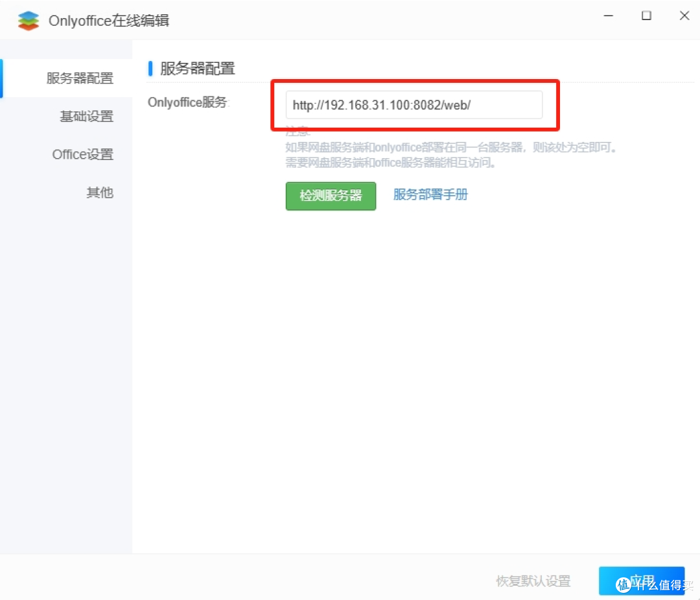The width and height of the screenshot is (700, 600).
Task: Close the Onlyoffice settings window
Action: 684,16
